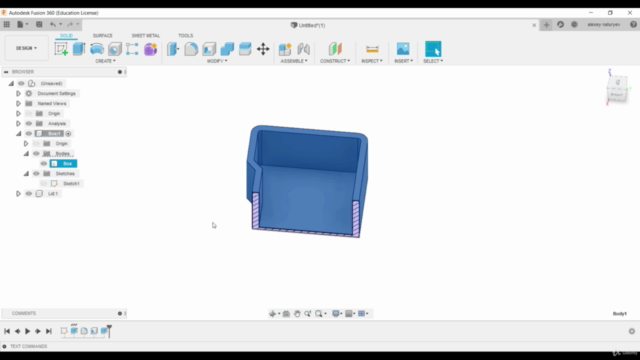Switch to the SHEET METAL tab
This screenshot has height=360, width=640.
click(146, 36)
